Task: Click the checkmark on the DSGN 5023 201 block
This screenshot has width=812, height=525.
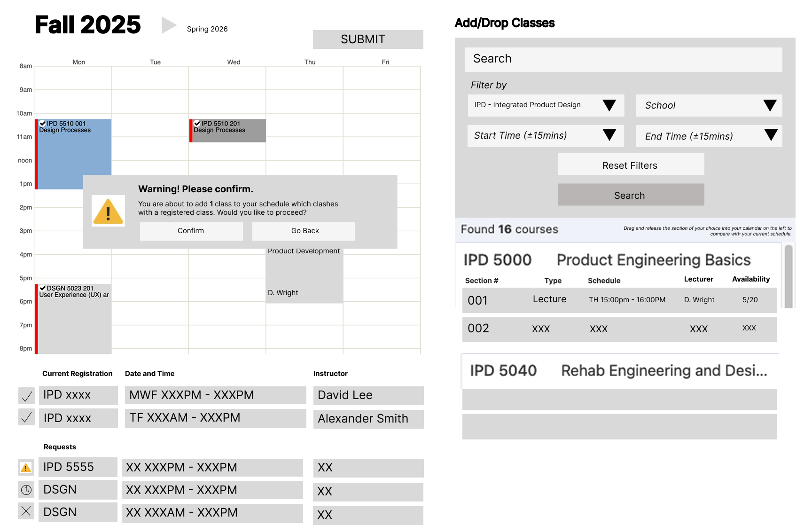Action: coord(43,288)
